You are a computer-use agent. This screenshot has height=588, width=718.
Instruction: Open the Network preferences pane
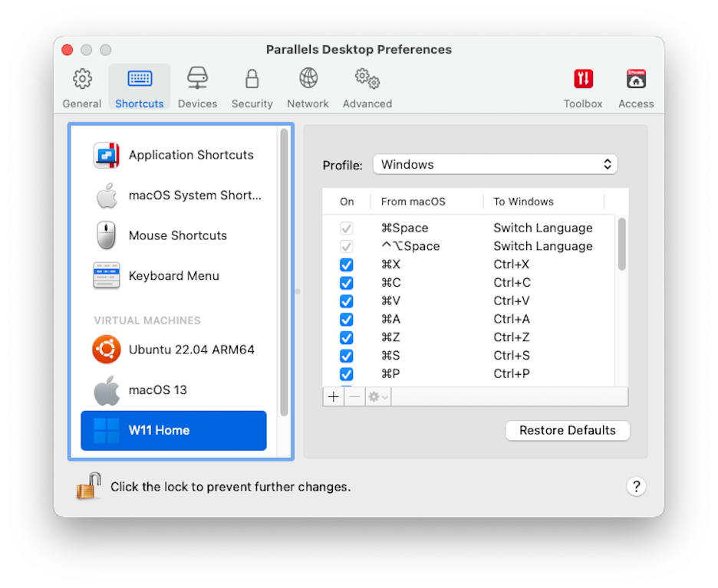[x=308, y=86]
